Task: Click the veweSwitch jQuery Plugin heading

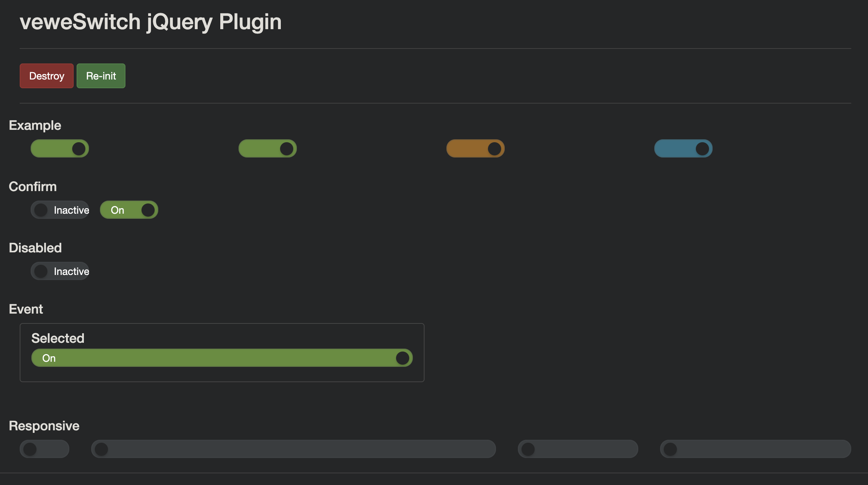Action: pyautogui.click(x=151, y=22)
